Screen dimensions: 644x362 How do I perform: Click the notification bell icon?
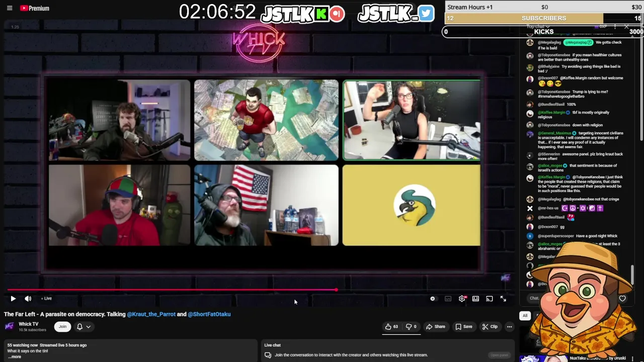coord(79,327)
